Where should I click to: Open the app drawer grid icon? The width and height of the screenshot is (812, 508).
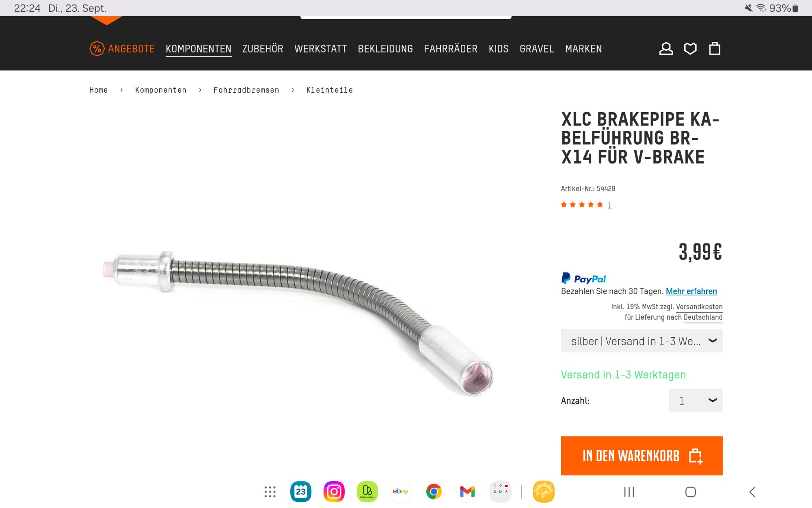point(270,492)
